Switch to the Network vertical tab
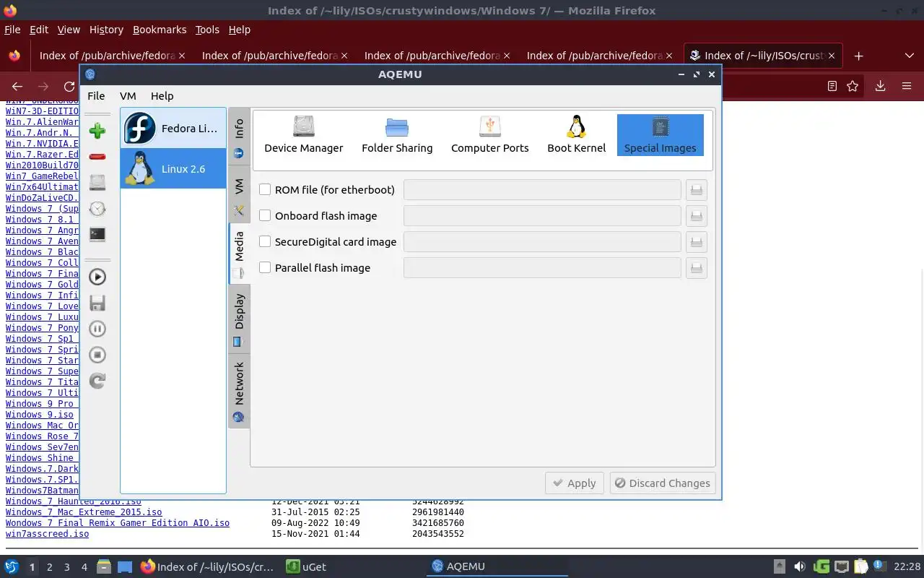The image size is (924, 578). pyautogui.click(x=239, y=391)
